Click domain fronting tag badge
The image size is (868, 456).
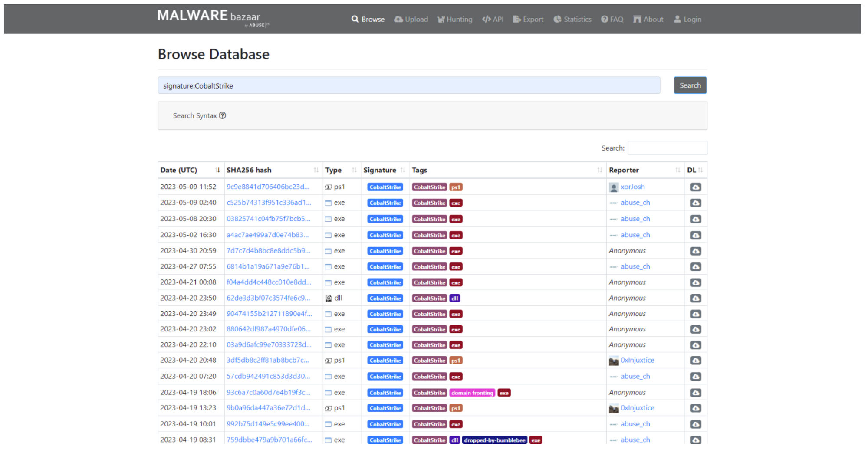[472, 393]
